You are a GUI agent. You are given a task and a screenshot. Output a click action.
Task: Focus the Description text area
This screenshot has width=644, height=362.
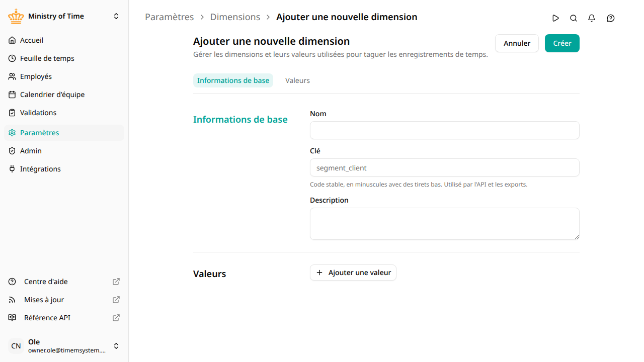tap(445, 224)
